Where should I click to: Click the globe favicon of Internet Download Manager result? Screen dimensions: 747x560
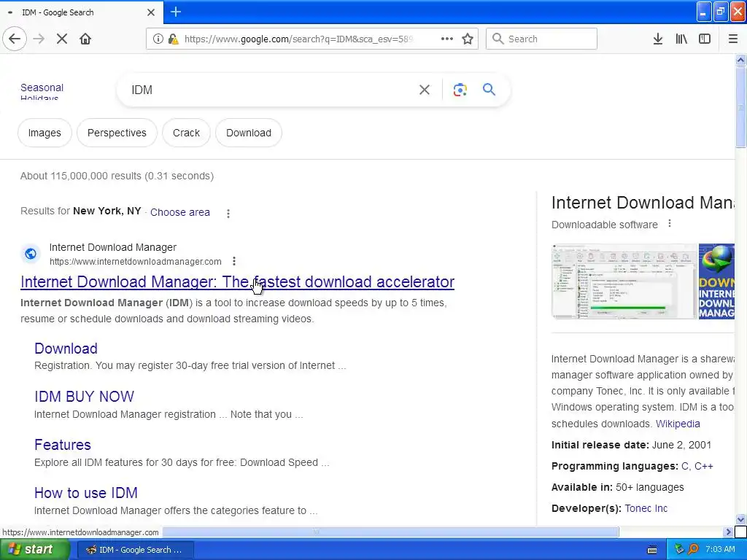(31, 254)
